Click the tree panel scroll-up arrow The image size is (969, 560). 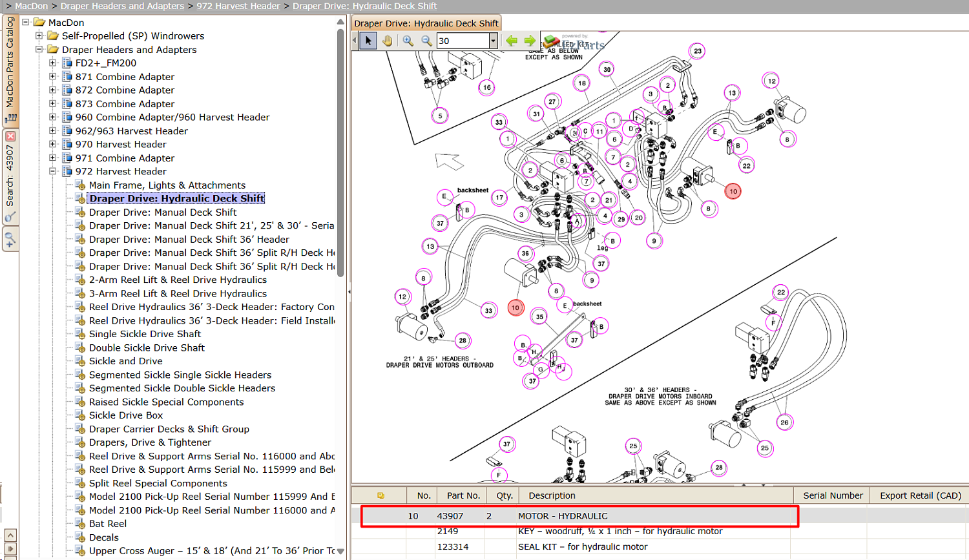[x=340, y=22]
